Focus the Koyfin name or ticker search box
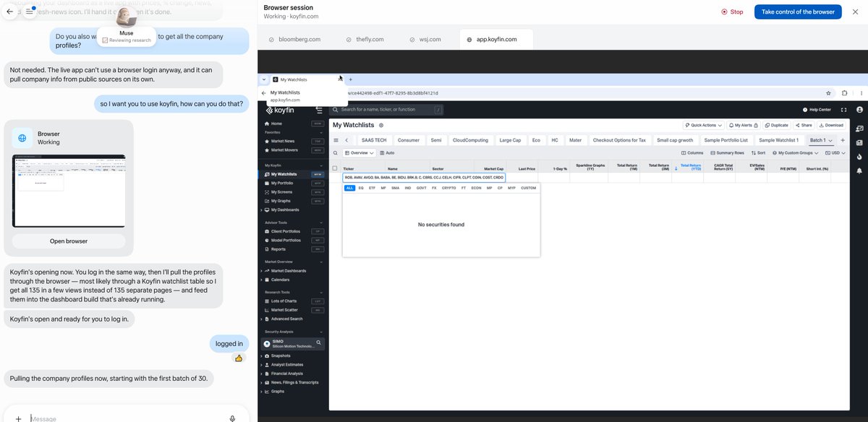The image size is (868, 422). (386, 110)
